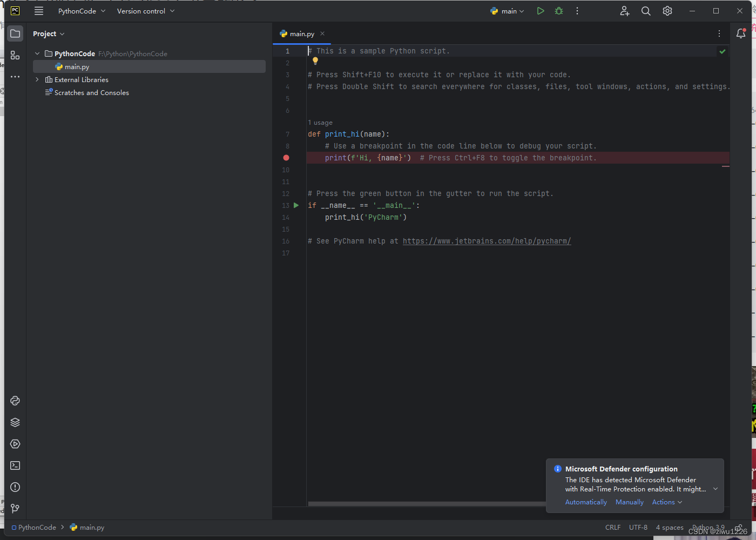This screenshot has width=756, height=540.
Task: Click PythonCode in the breadcrumb bar
Action: point(34,528)
